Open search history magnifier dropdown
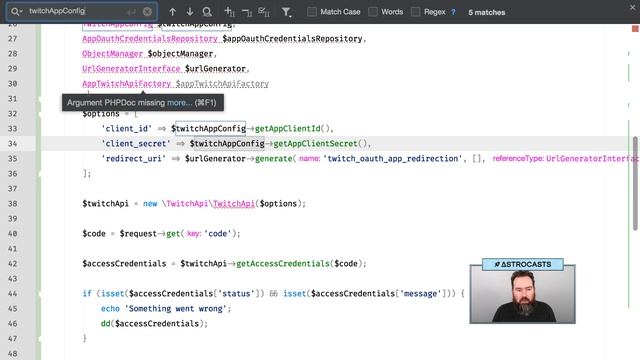 (16, 11)
